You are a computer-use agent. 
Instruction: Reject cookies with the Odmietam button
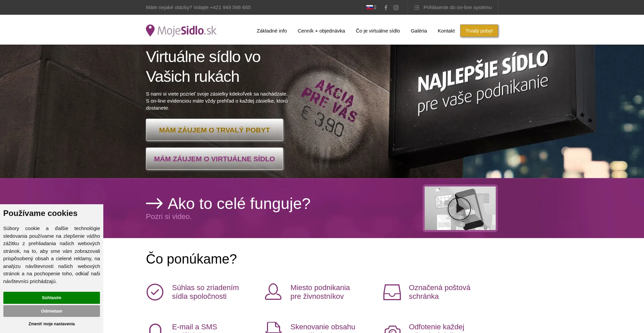(x=52, y=311)
